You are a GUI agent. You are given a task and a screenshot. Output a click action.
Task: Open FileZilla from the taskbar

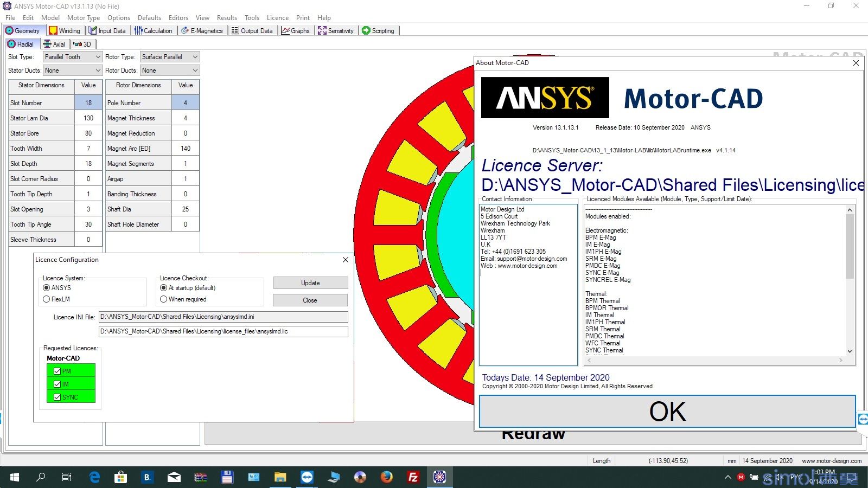pyautogui.click(x=413, y=477)
